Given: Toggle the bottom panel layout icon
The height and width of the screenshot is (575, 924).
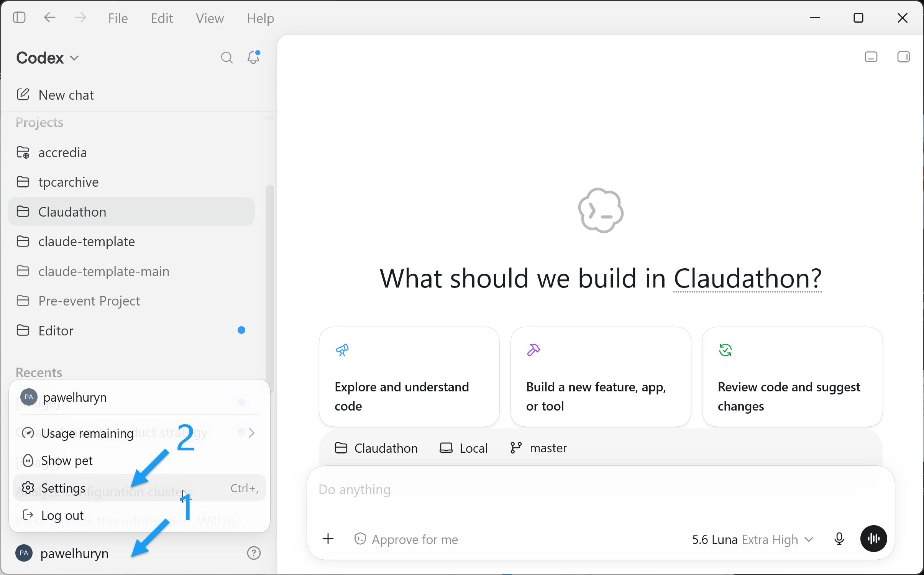Looking at the screenshot, I should pyautogui.click(x=871, y=57).
